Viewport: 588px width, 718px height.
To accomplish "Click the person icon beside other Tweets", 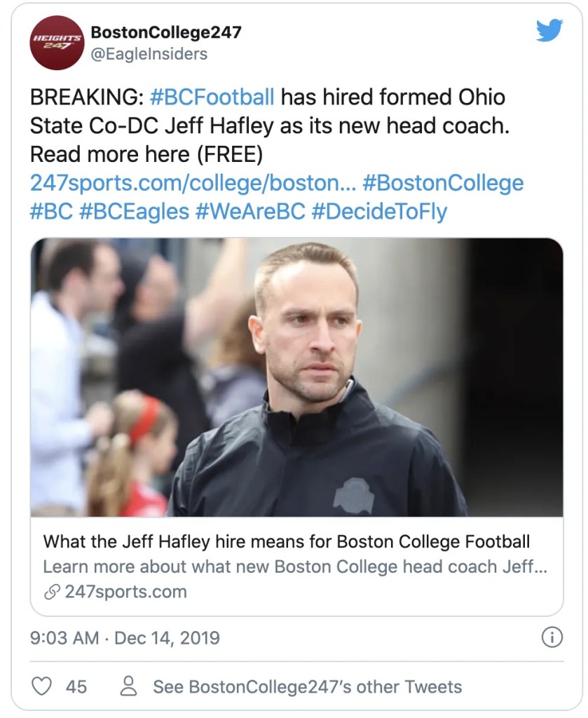I will pos(128,686).
